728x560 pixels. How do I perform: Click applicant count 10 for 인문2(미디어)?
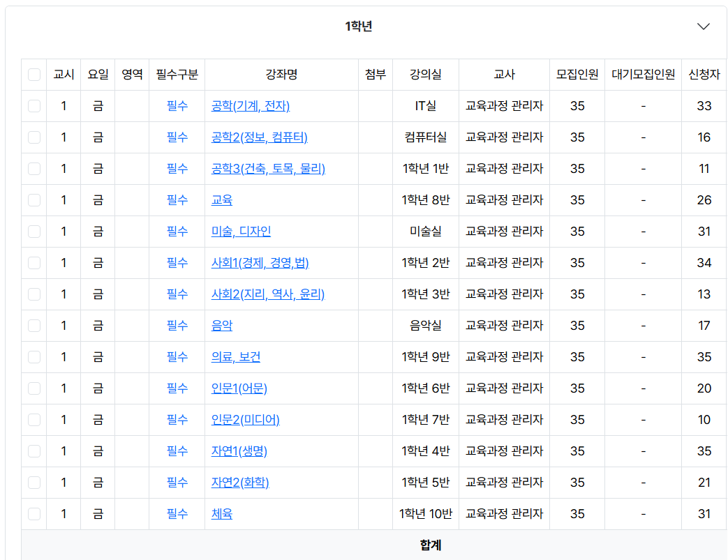(x=704, y=420)
